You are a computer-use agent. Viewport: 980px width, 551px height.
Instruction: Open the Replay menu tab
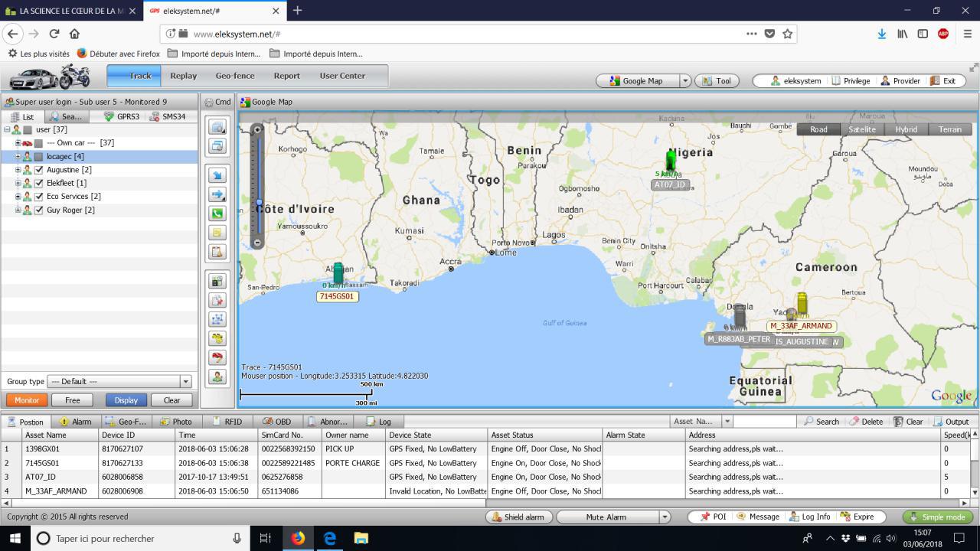click(x=183, y=76)
